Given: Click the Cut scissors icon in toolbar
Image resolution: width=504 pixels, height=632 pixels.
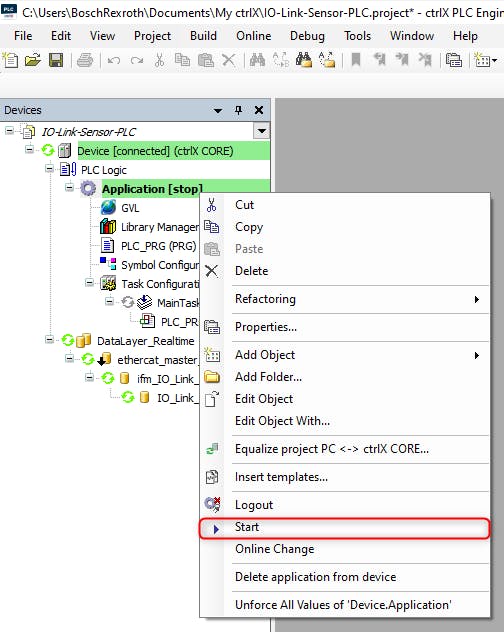Looking at the screenshot, I should 160,60.
